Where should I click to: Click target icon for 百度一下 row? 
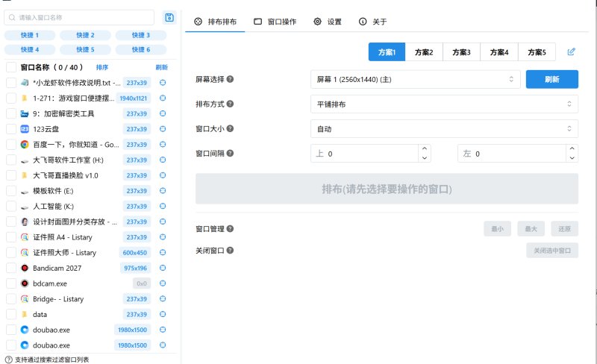click(x=163, y=144)
